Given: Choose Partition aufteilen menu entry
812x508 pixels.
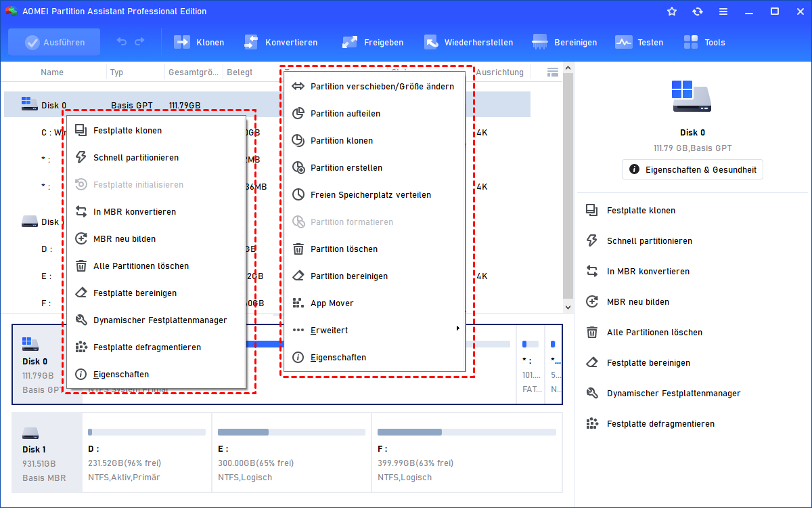Looking at the screenshot, I should tap(374, 113).
